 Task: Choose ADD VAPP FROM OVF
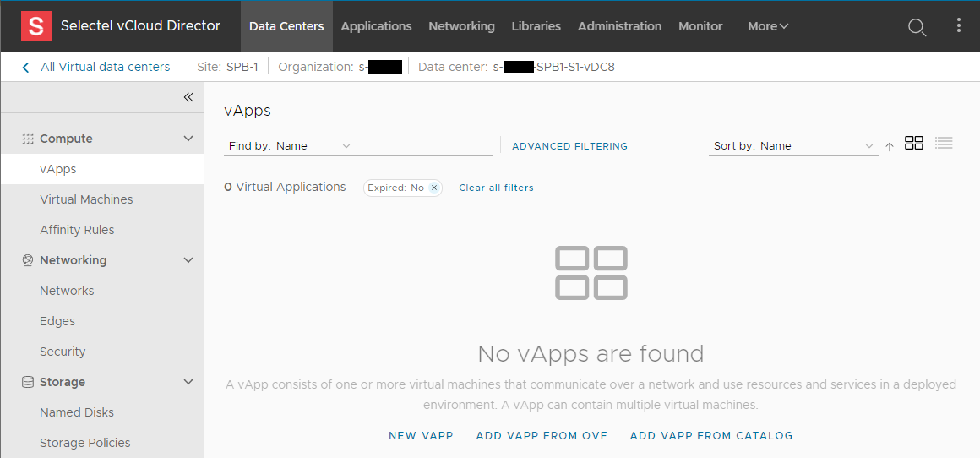pos(542,435)
